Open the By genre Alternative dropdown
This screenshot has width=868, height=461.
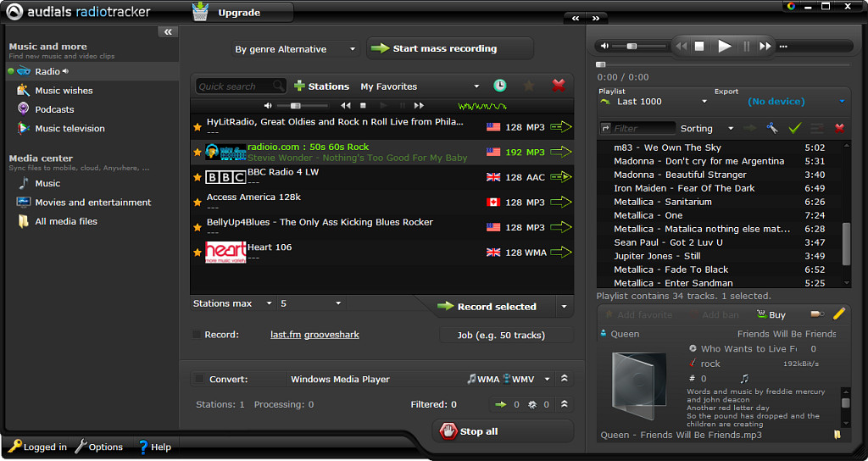[294, 49]
